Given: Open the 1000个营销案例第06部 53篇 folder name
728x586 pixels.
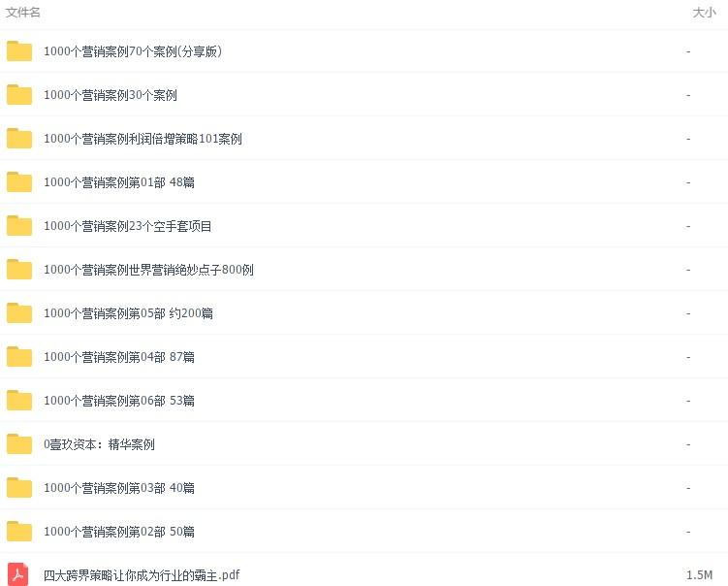Looking at the screenshot, I should 119,401.
